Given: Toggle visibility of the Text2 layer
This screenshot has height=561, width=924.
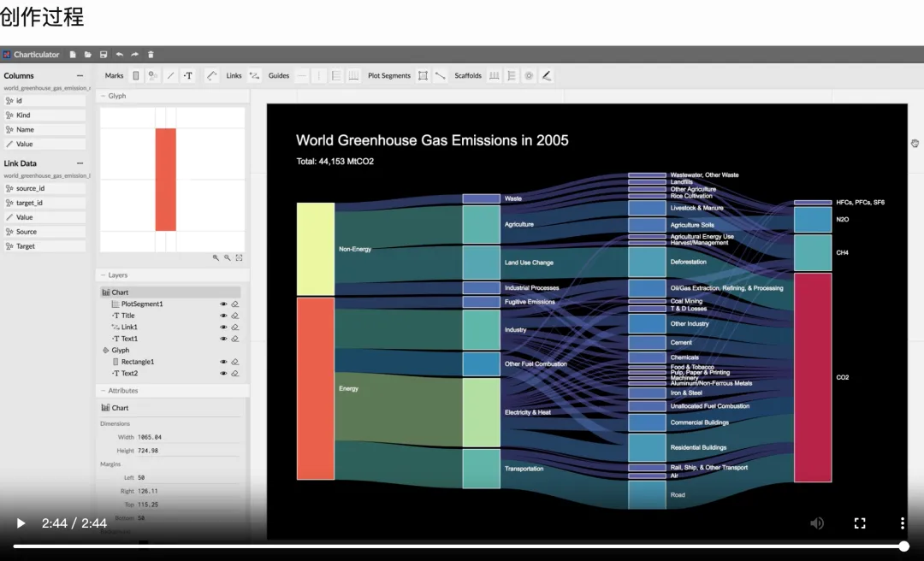Looking at the screenshot, I should [x=223, y=373].
